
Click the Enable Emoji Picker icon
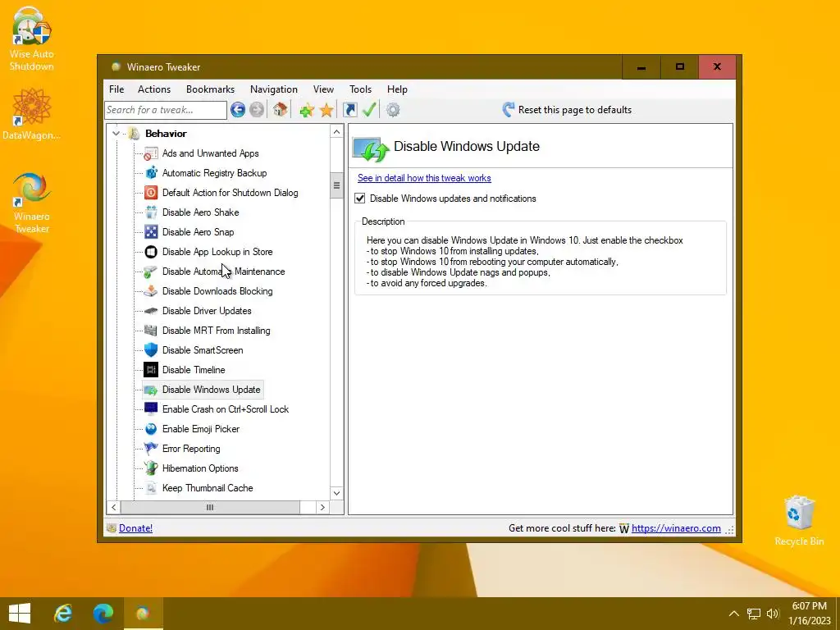point(151,429)
